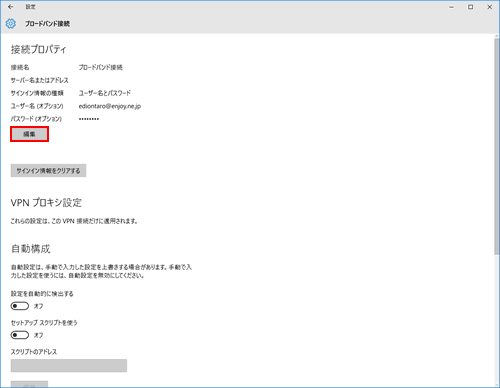Viewport: 500px width, 388px height.
Task: Toggle 設定を自動的に検出する switch
Action: coord(20,306)
